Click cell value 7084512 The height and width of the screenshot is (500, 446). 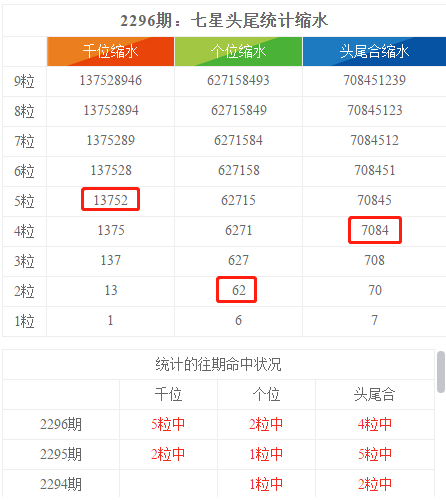pos(375,140)
